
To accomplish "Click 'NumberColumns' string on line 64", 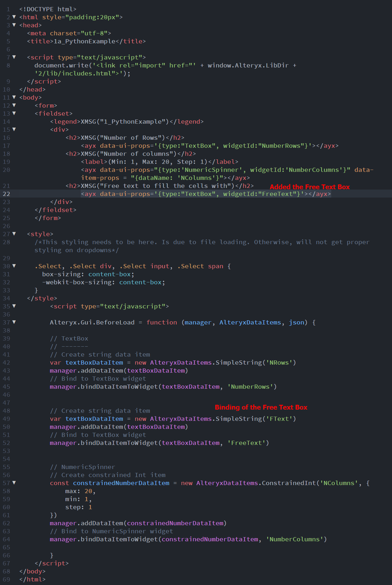I will [295, 539].
